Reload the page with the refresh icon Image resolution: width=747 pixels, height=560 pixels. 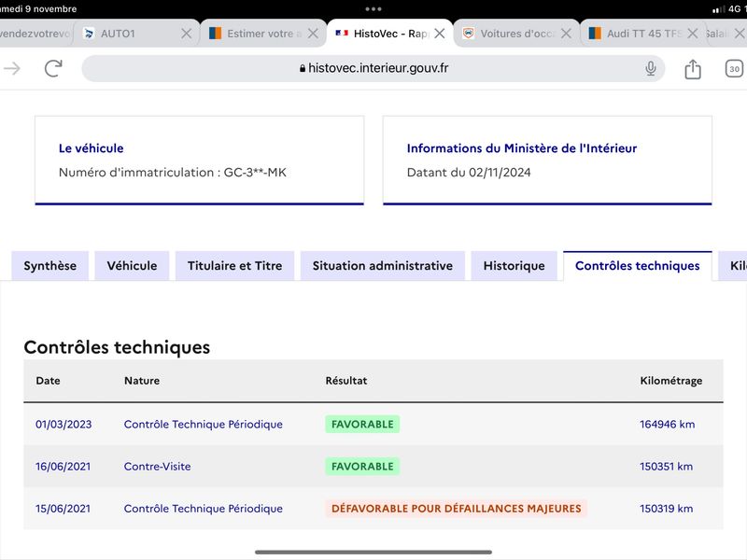click(53, 68)
